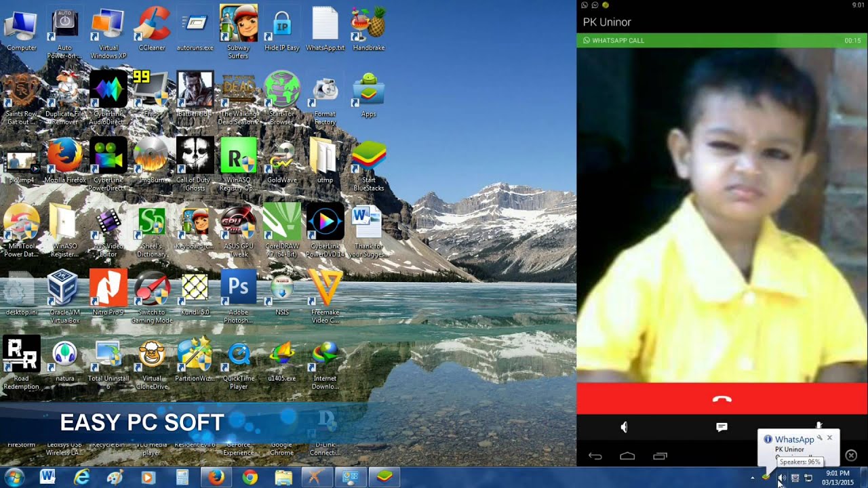Open Paint from the taskbar
The image size is (868, 488).
pos(115,477)
